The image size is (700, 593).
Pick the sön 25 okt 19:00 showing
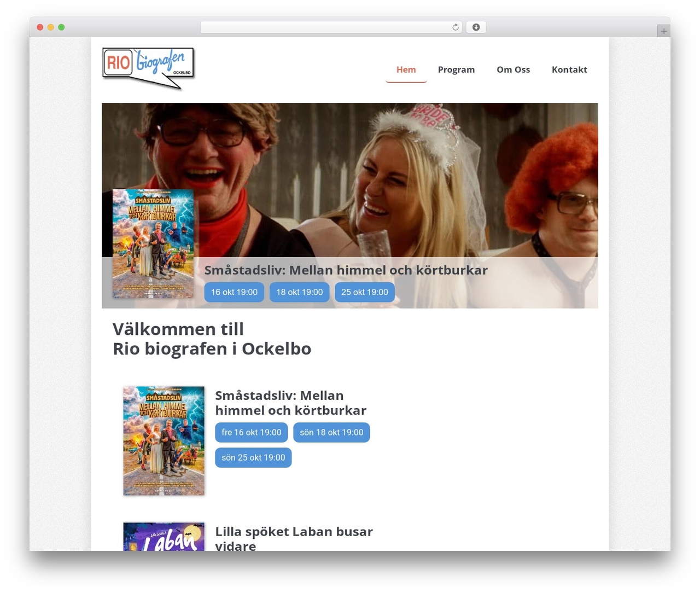(x=253, y=457)
